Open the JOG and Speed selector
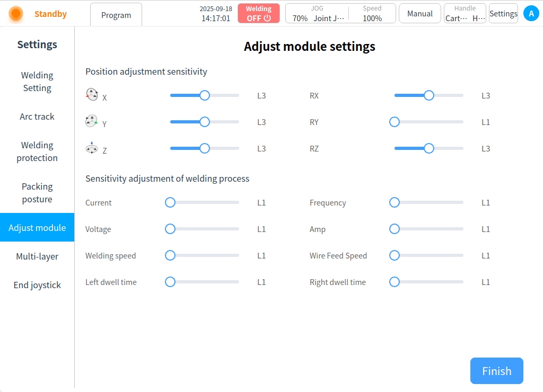The width and height of the screenshot is (543, 392). [340, 14]
